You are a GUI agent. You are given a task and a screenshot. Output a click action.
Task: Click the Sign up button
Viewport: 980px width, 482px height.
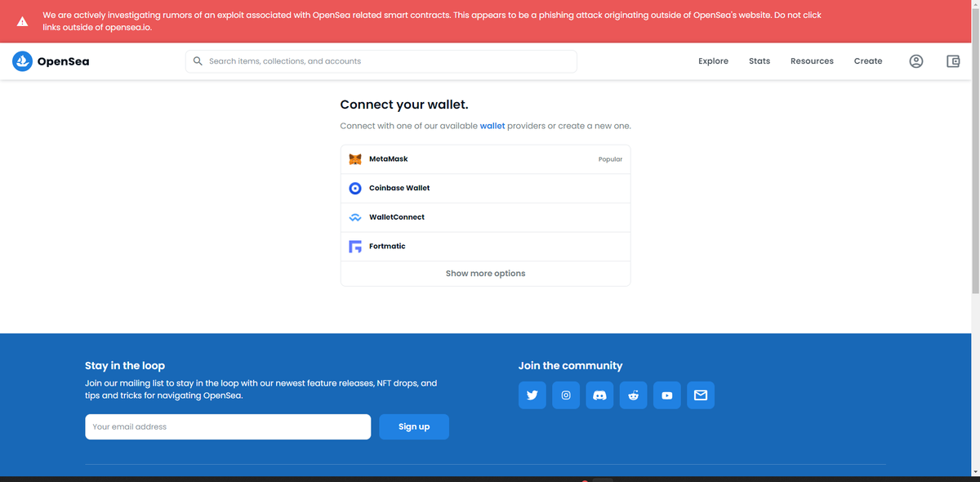coord(414,426)
